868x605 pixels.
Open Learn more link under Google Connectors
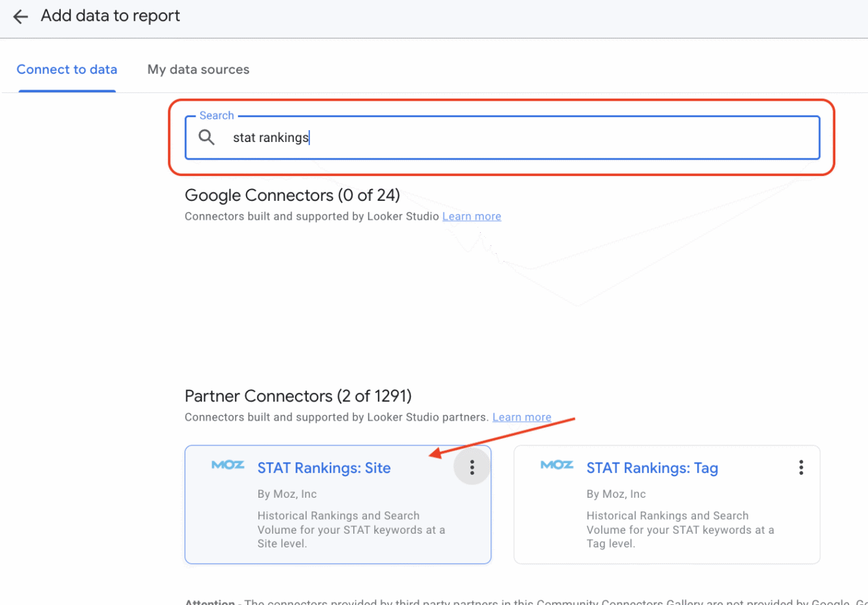pyautogui.click(x=472, y=216)
